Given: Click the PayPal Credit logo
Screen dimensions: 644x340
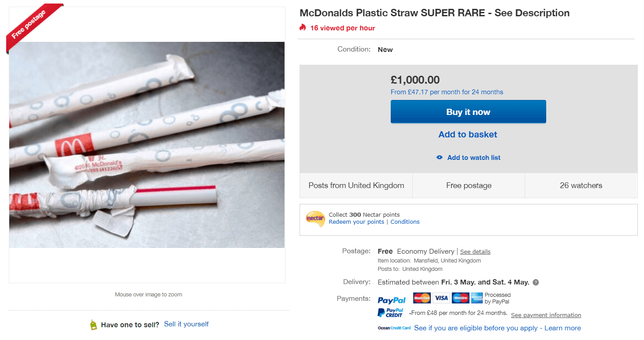Looking at the screenshot, I should click(x=390, y=313).
